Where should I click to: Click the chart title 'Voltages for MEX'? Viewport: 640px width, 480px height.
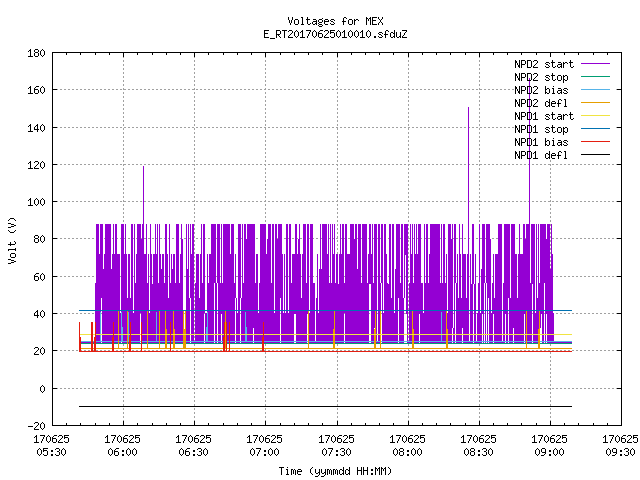(x=335, y=21)
